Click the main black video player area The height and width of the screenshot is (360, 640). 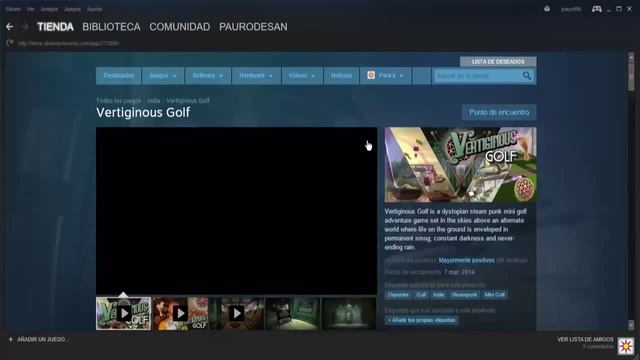pos(236,211)
